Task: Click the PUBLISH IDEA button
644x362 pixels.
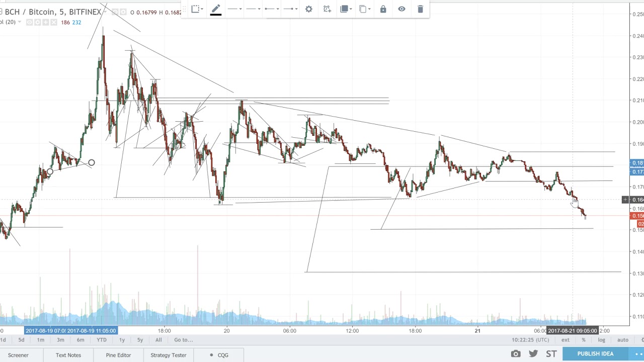Action: (x=595, y=353)
